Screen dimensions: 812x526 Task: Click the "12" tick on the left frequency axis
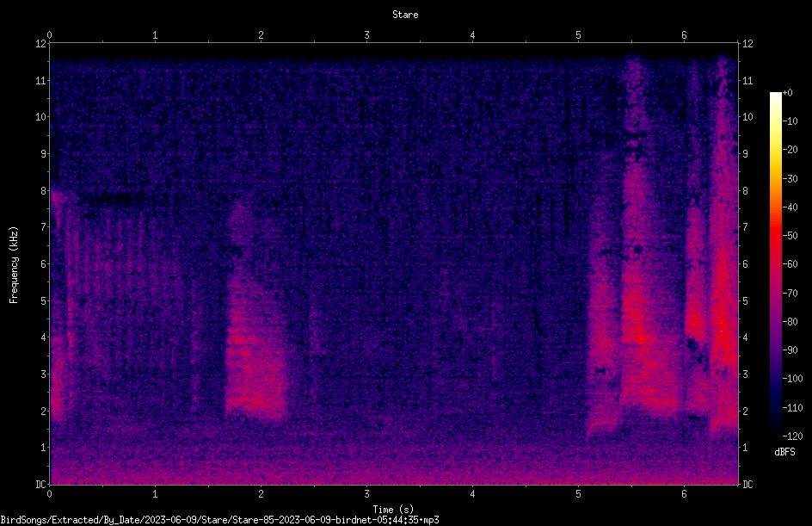(x=40, y=44)
